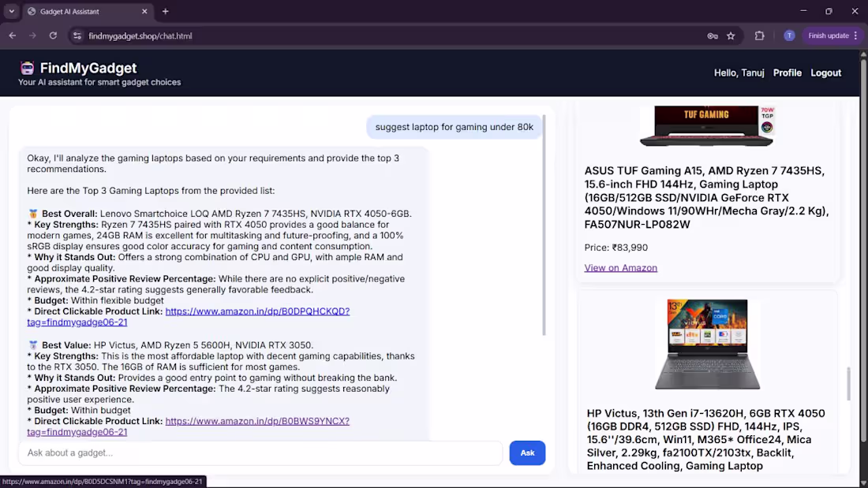
Task: Click the FindMyGadget site title
Action: tap(88, 68)
